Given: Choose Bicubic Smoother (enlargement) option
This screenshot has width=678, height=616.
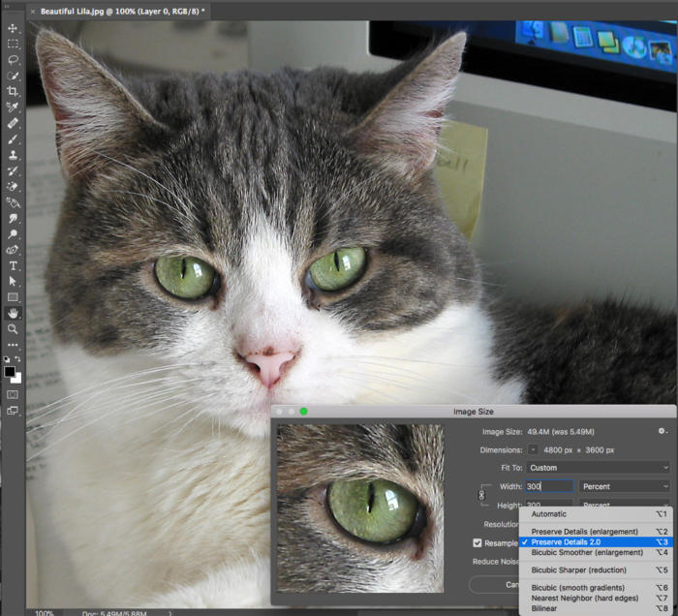Looking at the screenshot, I should (x=597, y=552).
